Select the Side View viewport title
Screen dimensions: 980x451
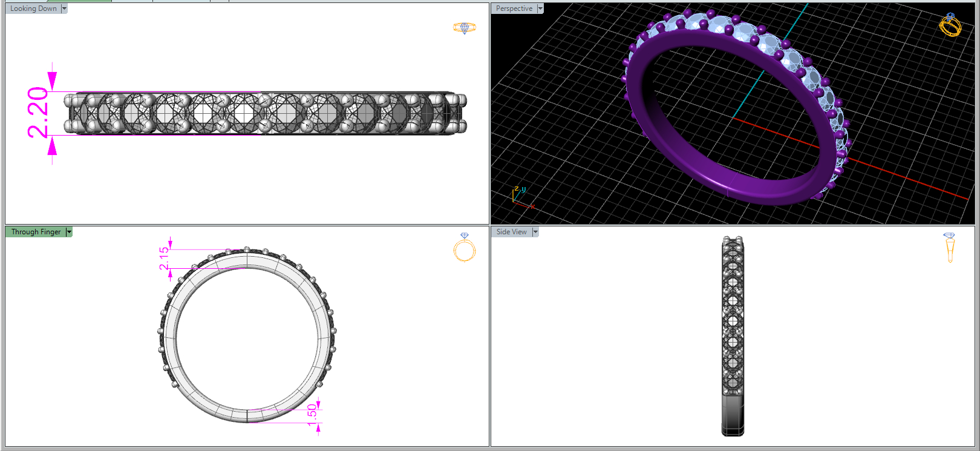pyautogui.click(x=512, y=232)
